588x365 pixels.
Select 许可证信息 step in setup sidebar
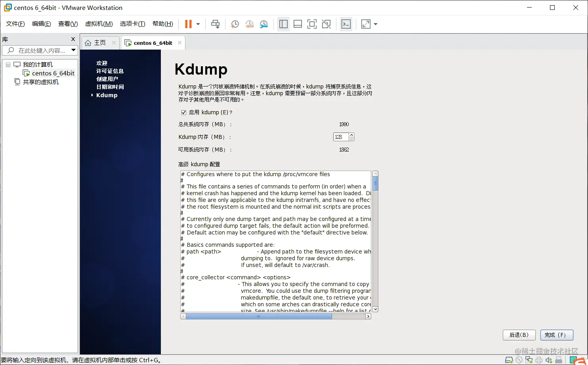click(x=110, y=71)
